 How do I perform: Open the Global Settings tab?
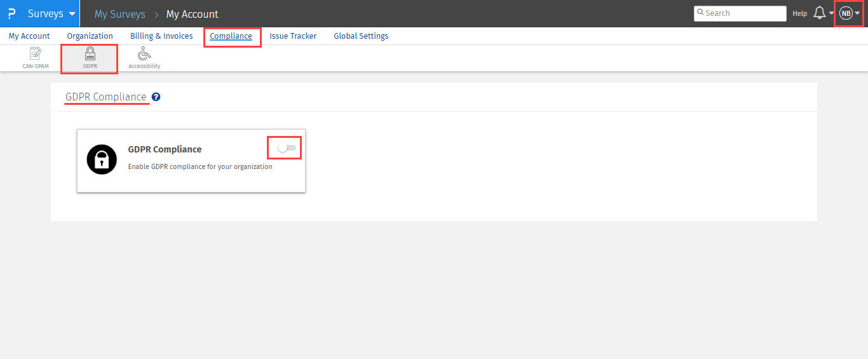361,36
